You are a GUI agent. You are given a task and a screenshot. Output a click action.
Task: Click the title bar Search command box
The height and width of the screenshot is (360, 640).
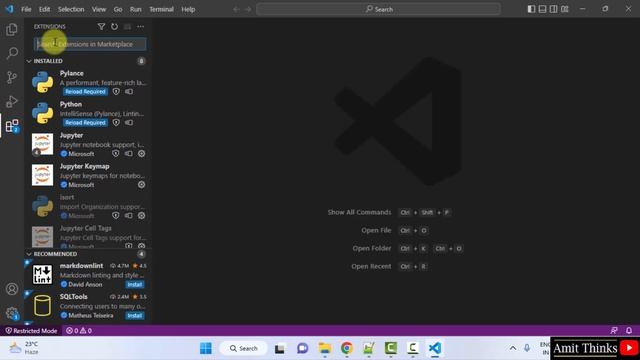click(x=378, y=9)
